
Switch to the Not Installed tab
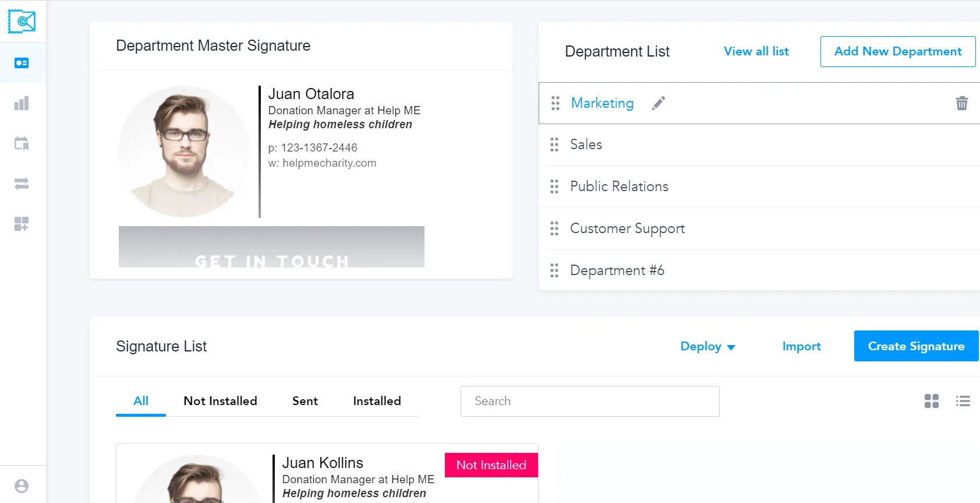(220, 401)
